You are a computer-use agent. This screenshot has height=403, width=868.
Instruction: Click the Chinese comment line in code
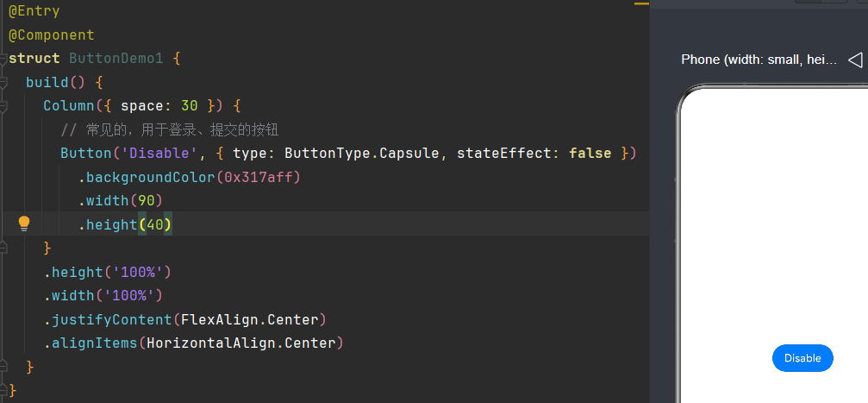click(x=170, y=130)
